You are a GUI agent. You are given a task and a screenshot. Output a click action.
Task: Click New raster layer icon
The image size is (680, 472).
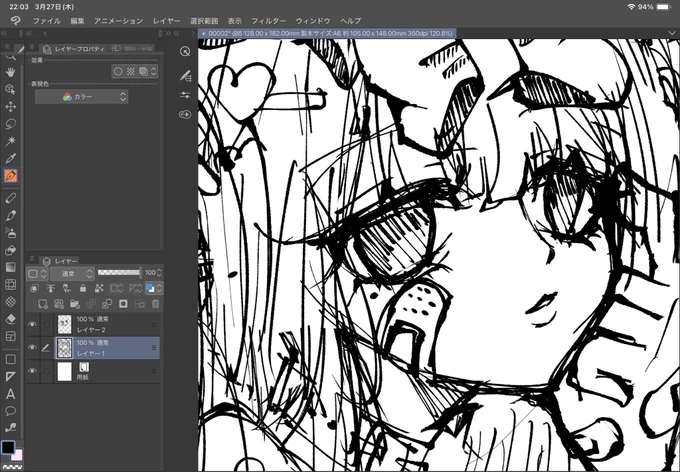tap(42, 304)
